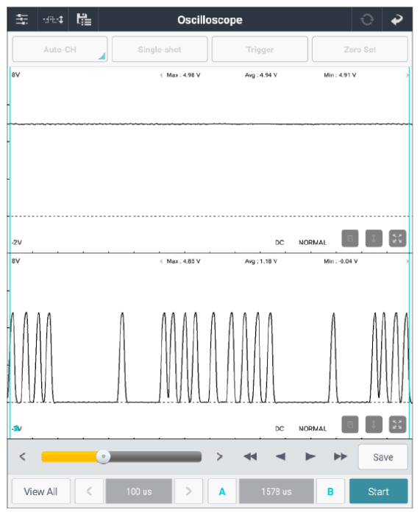The image size is (420, 515).
Task: Click the refresh icon in header
Action: click(x=367, y=20)
